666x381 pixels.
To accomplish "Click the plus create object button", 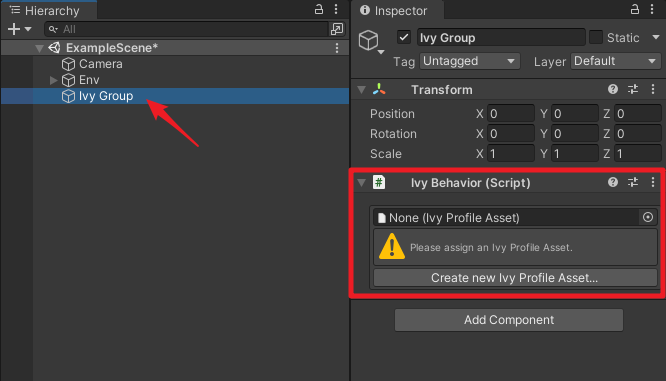I will [14, 29].
